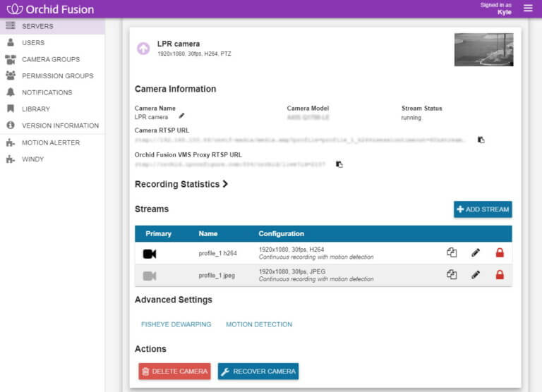Open the hamburger menu in header
This screenshot has width=542, height=392.
coord(528,8)
